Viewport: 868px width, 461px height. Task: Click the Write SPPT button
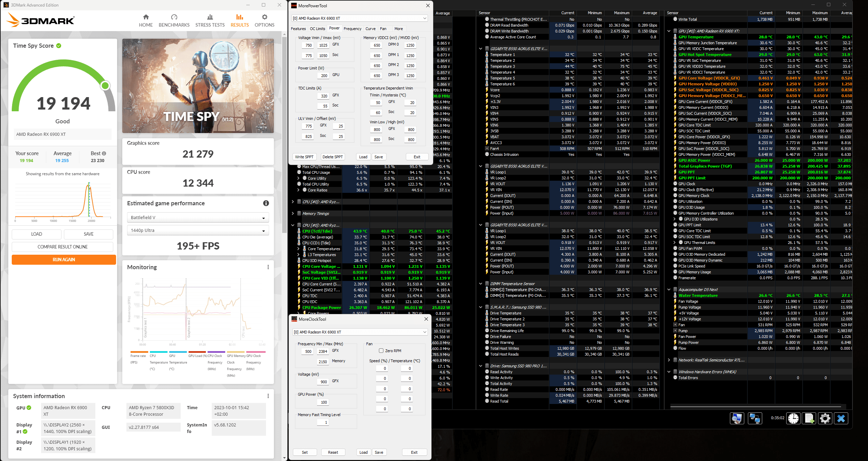pos(304,157)
